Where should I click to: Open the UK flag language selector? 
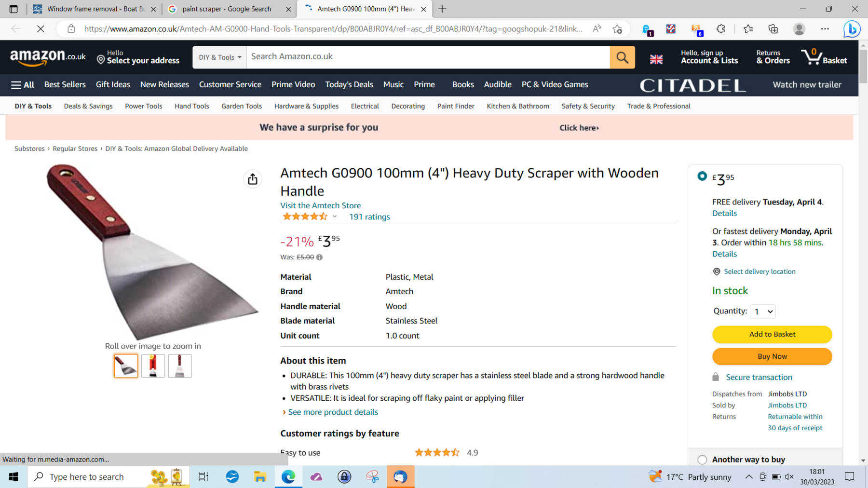[x=656, y=59]
